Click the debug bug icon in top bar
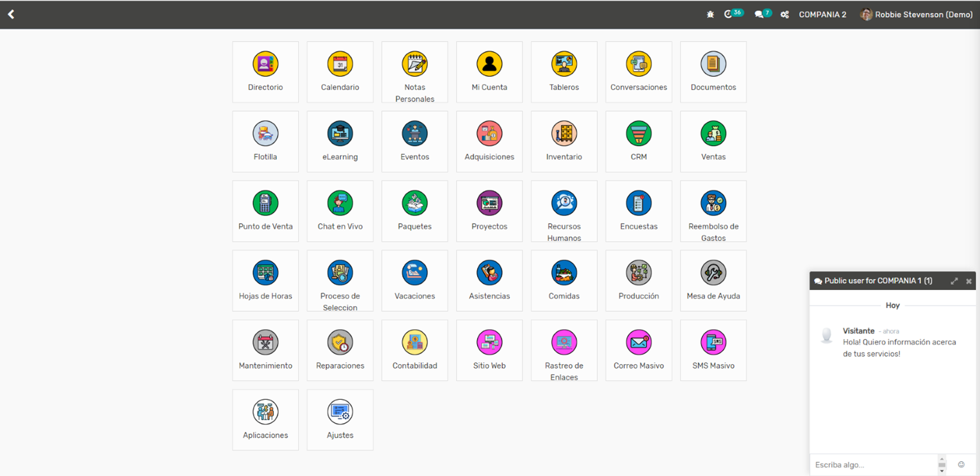Image resolution: width=980 pixels, height=476 pixels. click(x=710, y=14)
